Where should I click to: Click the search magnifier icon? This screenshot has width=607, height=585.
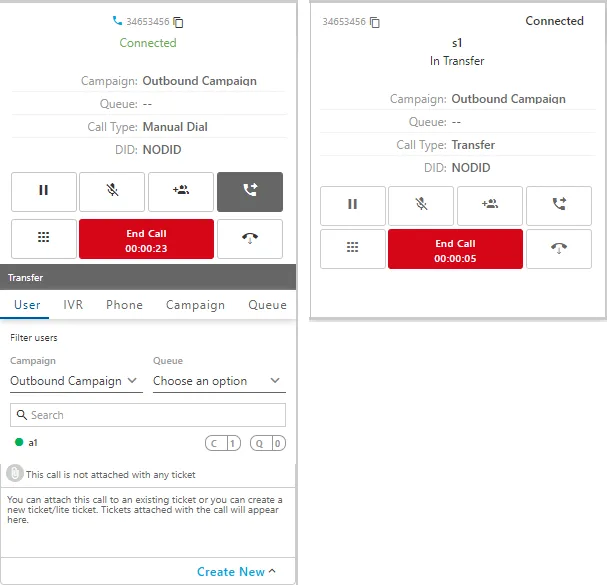point(22,415)
